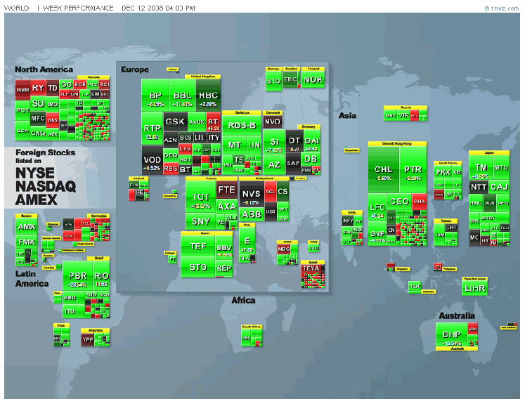This screenshot has width=532, height=411.
Task: Click the CHT tile in Taiwan
Action: (451, 228)
